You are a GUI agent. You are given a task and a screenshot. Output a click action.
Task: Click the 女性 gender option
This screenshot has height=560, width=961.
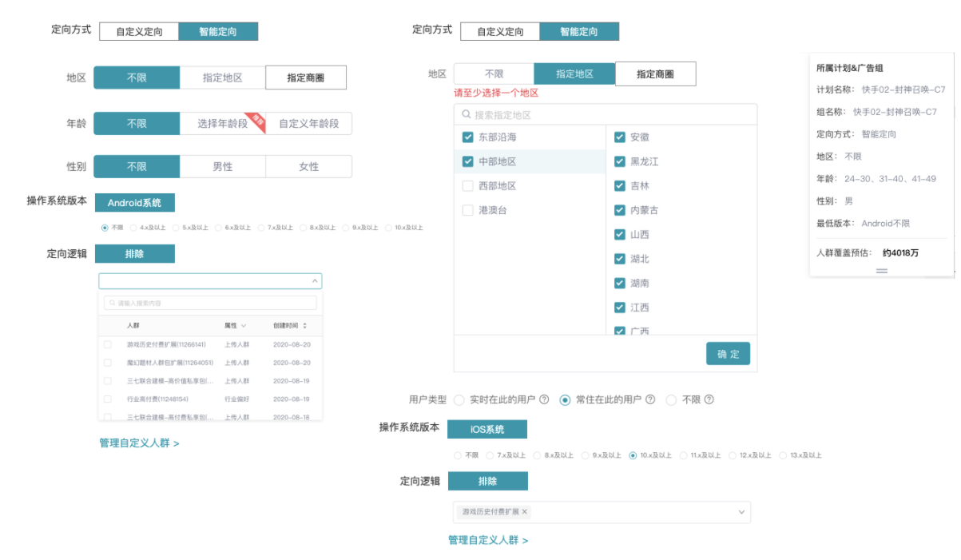point(308,166)
